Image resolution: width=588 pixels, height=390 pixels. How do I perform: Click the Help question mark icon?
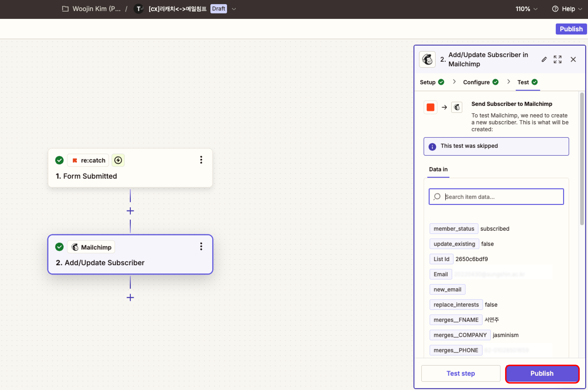[x=555, y=9]
